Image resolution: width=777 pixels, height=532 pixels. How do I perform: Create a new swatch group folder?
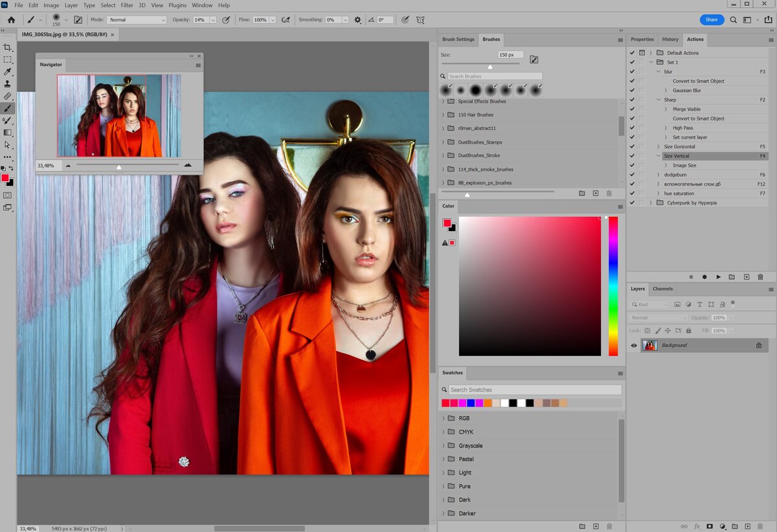click(581, 527)
